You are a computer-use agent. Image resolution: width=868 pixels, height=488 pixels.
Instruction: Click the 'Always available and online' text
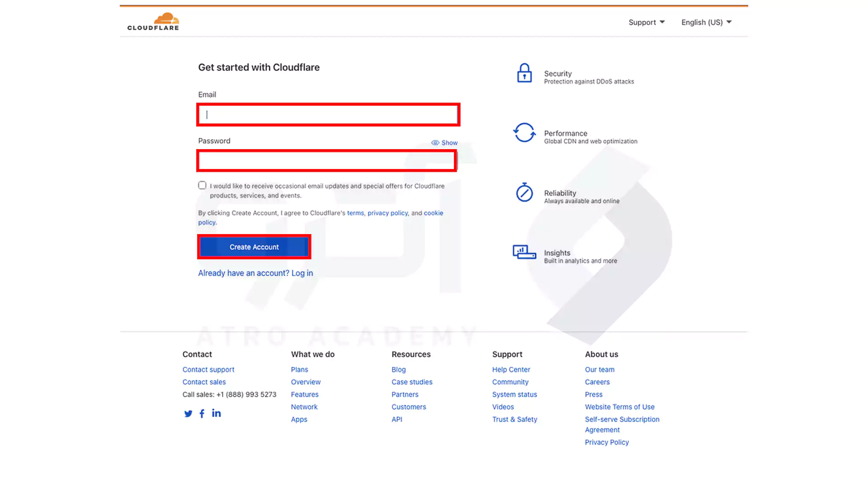pyautogui.click(x=582, y=201)
